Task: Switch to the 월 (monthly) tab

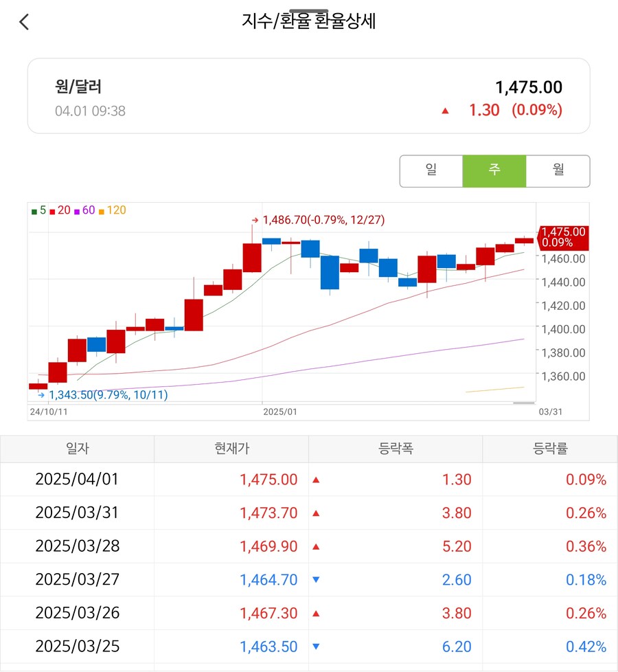Action: point(558,171)
